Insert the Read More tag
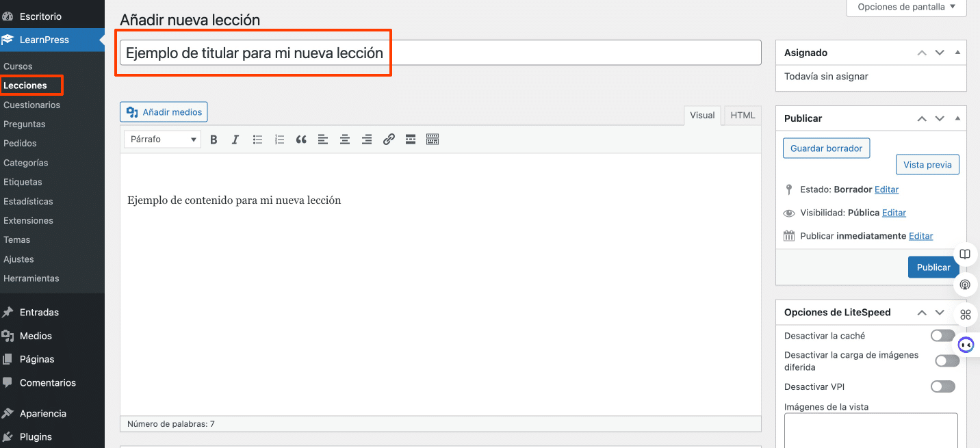Viewport: 980px width, 448px height. point(411,140)
